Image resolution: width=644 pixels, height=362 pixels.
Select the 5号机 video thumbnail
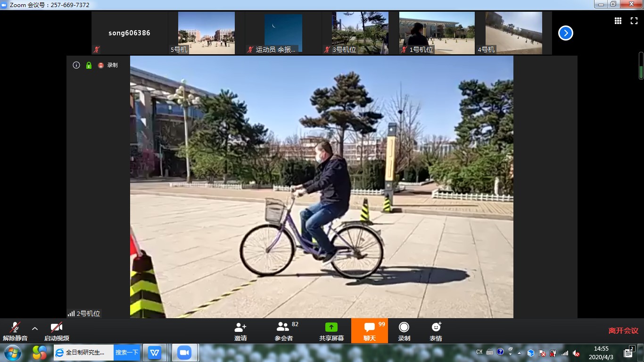click(206, 33)
